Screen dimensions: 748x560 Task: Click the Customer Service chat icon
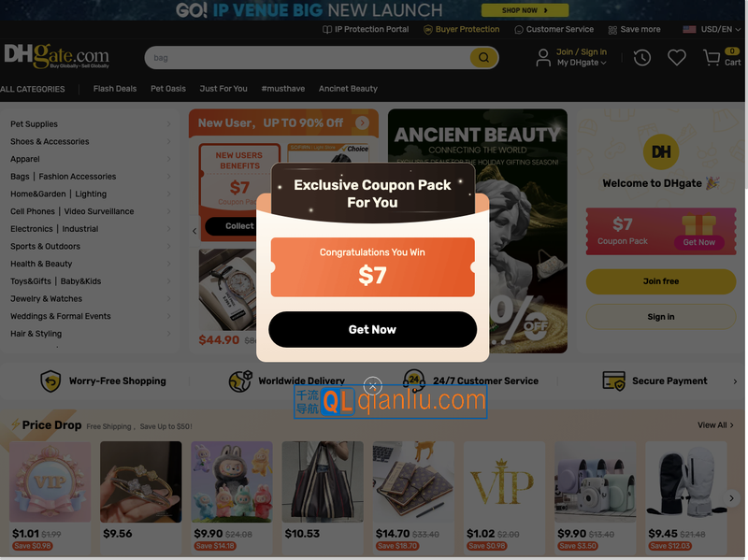click(x=519, y=30)
